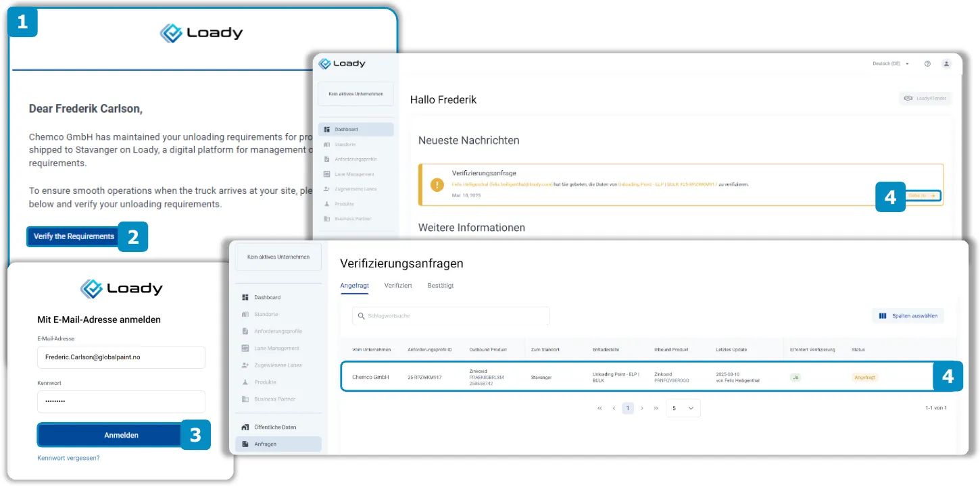Open Zugewiesene Lanes in the Hallo Frederik window sidebar
Image resolution: width=980 pixels, height=489 pixels.
[x=356, y=189]
